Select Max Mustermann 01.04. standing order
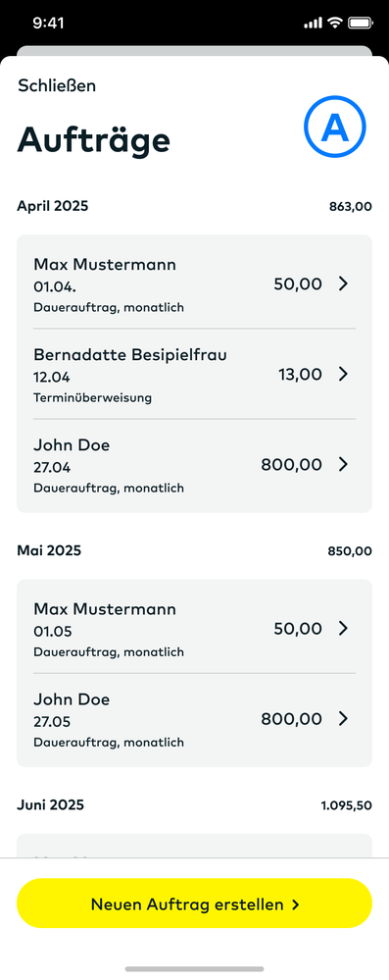Image resolution: width=389 pixels, height=980 pixels. pos(194,284)
